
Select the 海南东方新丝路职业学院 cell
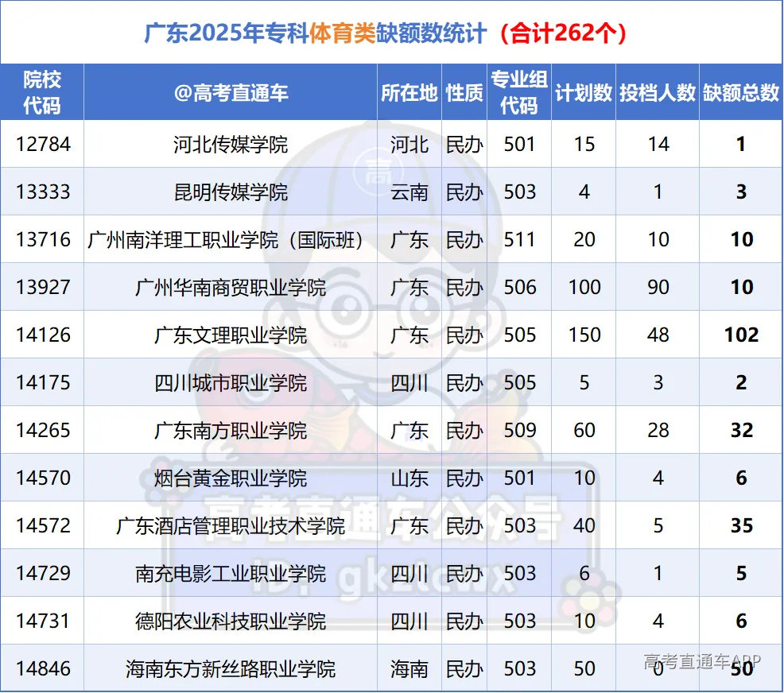(x=231, y=669)
